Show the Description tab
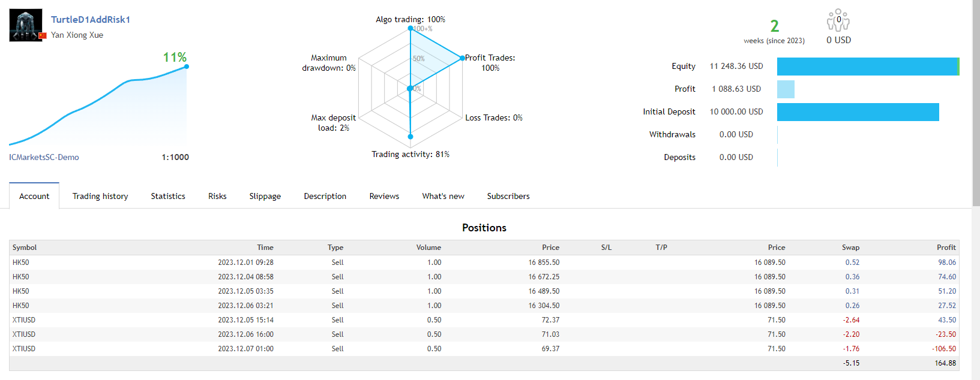Viewport: 980px width, 380px height. pyautogui.click(x=325, y=196)
